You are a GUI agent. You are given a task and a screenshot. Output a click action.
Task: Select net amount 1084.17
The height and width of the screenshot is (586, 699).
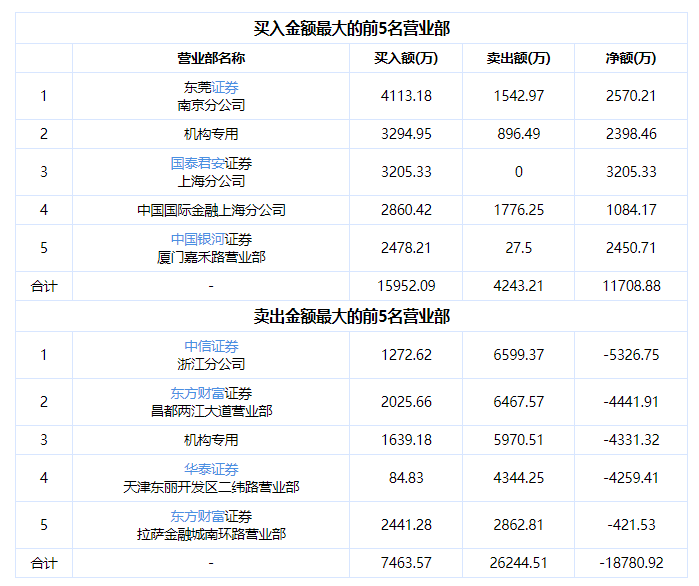[631, 210]
